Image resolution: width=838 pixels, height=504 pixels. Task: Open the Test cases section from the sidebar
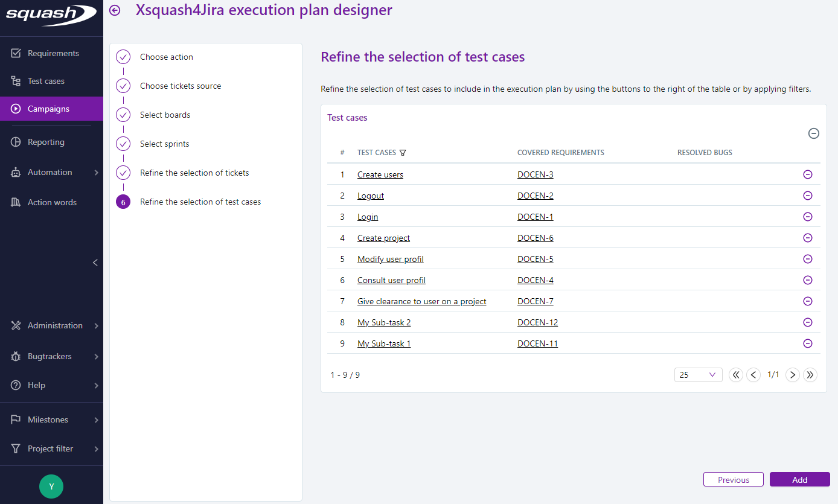(x=16, y=81)
